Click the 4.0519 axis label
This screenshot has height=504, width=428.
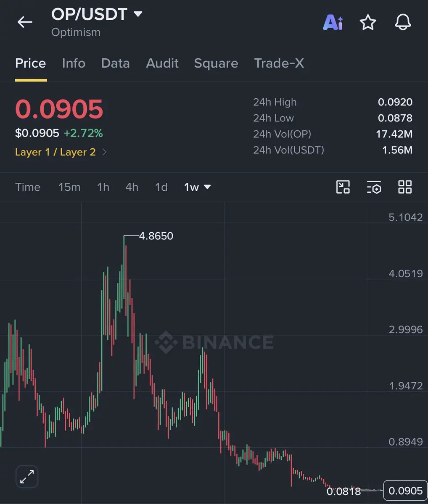coord(406,274)
